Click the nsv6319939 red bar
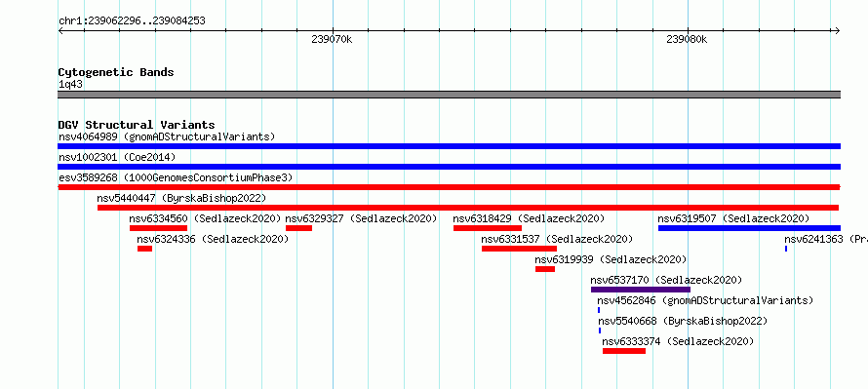 (x=545, y=269)
